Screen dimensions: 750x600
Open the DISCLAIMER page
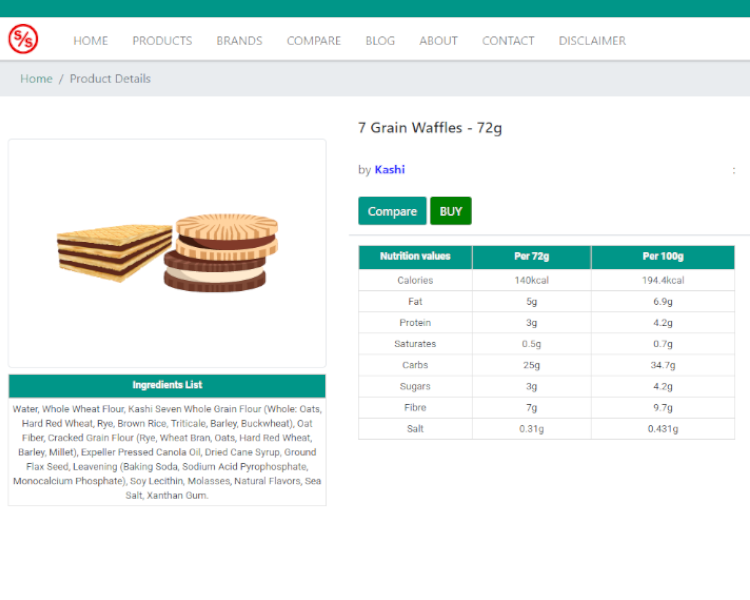pyautogui.click(x=592, y=41)
